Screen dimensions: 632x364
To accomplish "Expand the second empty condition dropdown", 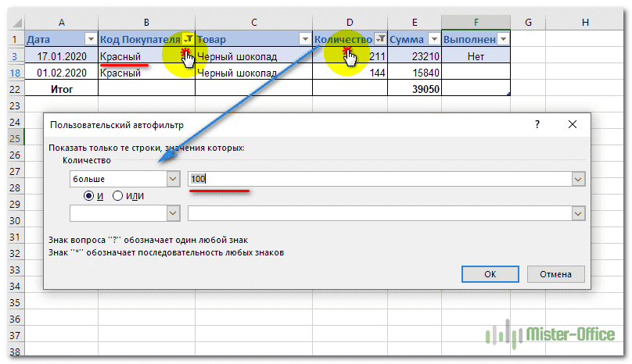I will tap(173, 212).
